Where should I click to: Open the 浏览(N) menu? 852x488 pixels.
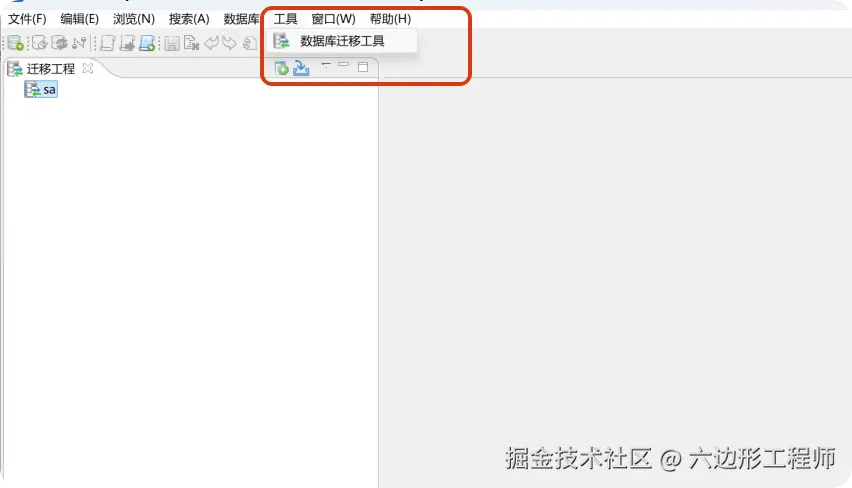click(134, 19)
